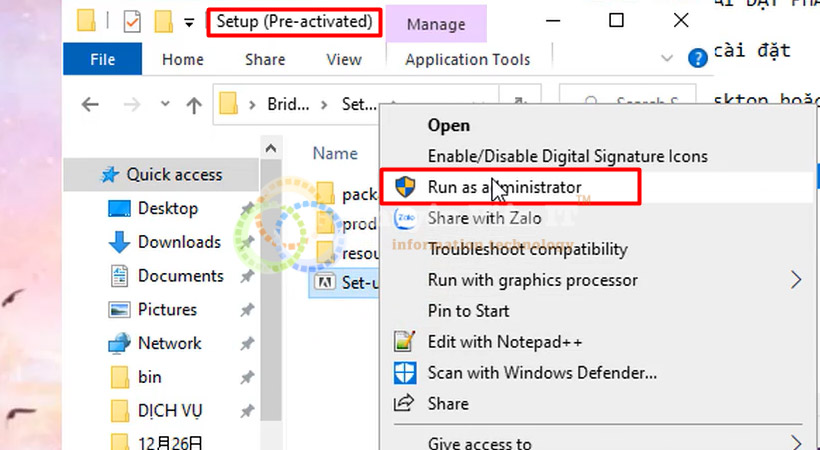Click the Zalo icon in context menu
This screenshot has height=450, width=820.
coord(405,218)
